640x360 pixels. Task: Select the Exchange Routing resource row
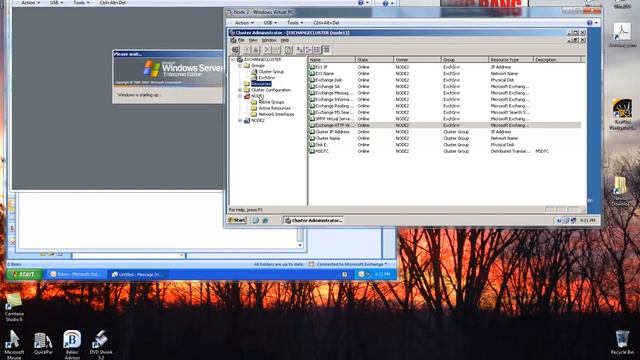click(444, 106)
